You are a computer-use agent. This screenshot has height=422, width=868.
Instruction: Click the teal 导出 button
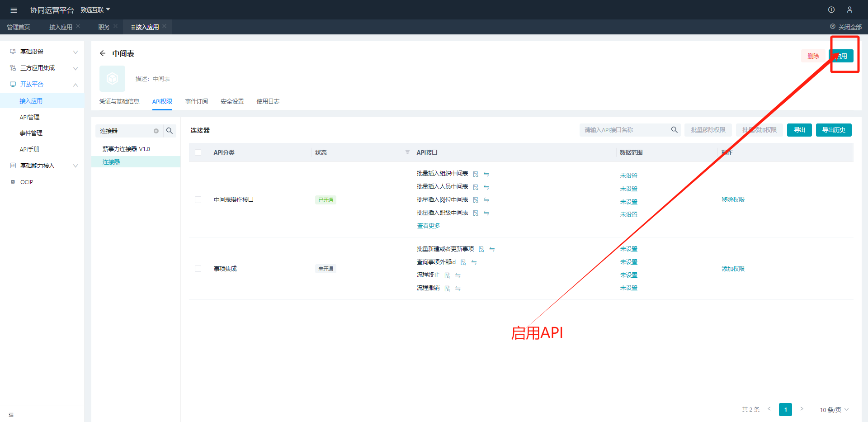coord(799,130)
